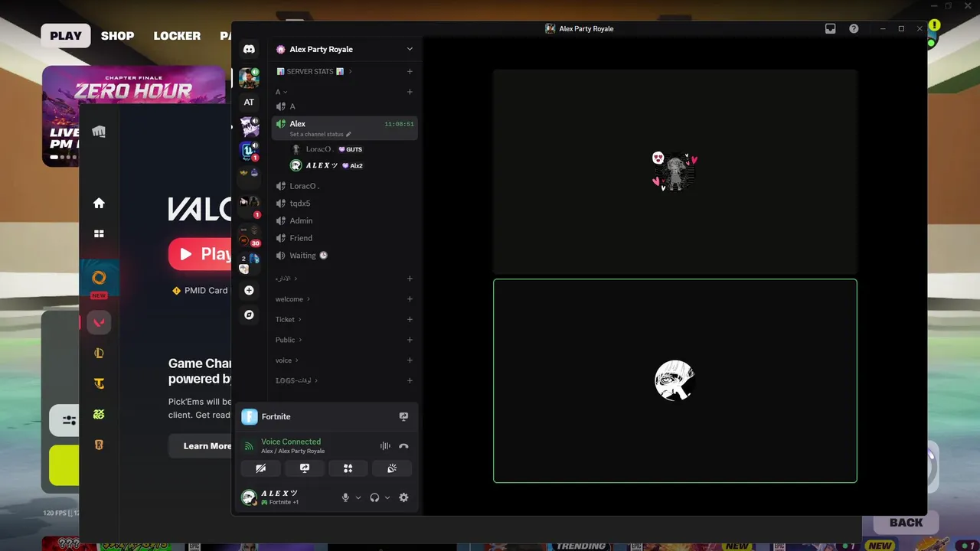Select League of Legends icon in Riot sidebar
The image size is (980, 551).
(x=99, y=353)
